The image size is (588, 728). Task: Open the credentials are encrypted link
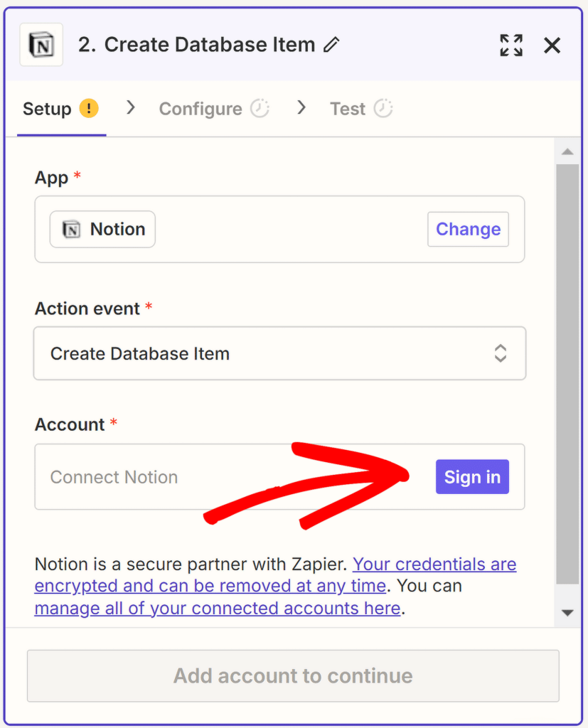click(x=434, y=565)
